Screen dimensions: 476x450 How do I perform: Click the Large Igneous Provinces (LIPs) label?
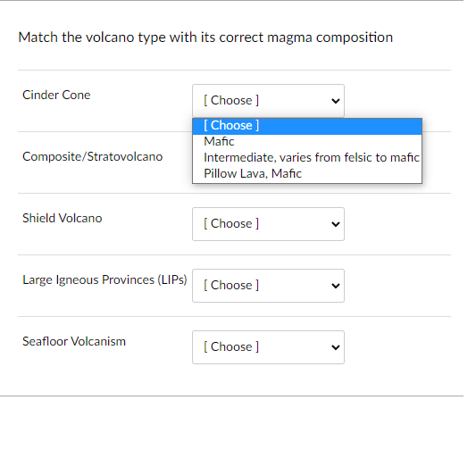(104, 279)
